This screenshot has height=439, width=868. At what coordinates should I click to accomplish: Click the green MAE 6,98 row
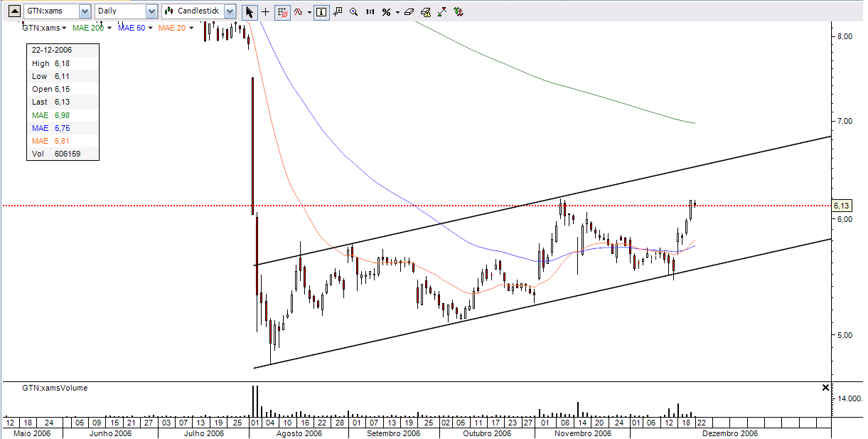[x=63, y=115]
